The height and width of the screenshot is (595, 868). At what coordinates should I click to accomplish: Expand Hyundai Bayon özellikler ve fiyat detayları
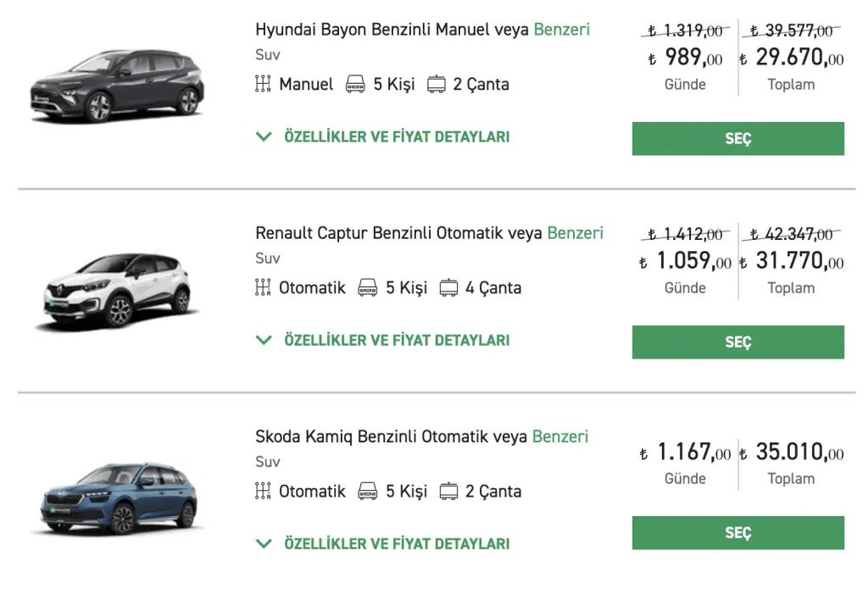(x=383, y=136)
